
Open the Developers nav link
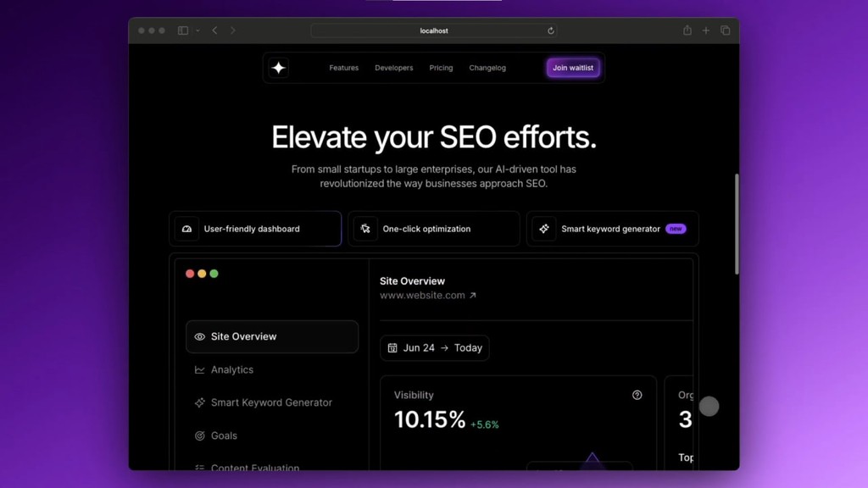(393, 68)
